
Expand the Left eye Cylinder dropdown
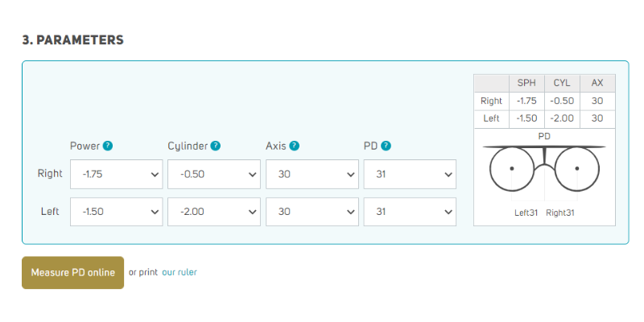coord(214,212)
